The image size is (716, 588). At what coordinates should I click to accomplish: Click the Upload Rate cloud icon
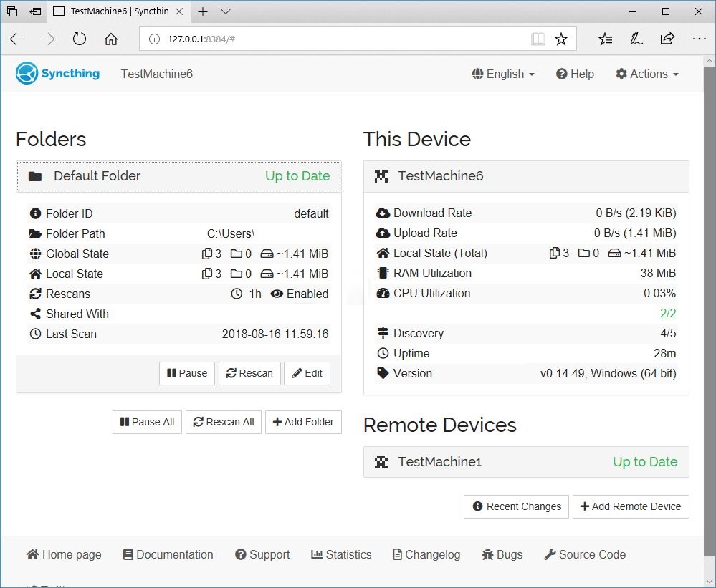point(383,233)
